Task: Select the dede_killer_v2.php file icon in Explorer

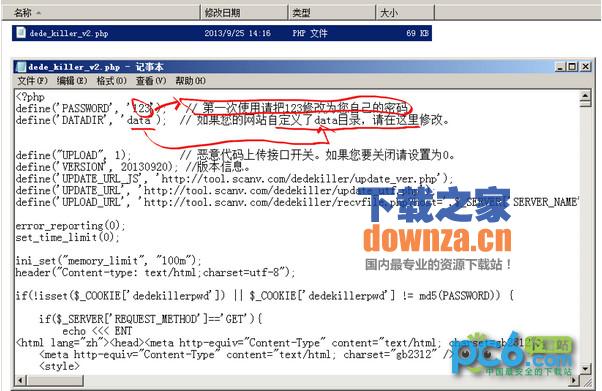Action: point(21,33)
